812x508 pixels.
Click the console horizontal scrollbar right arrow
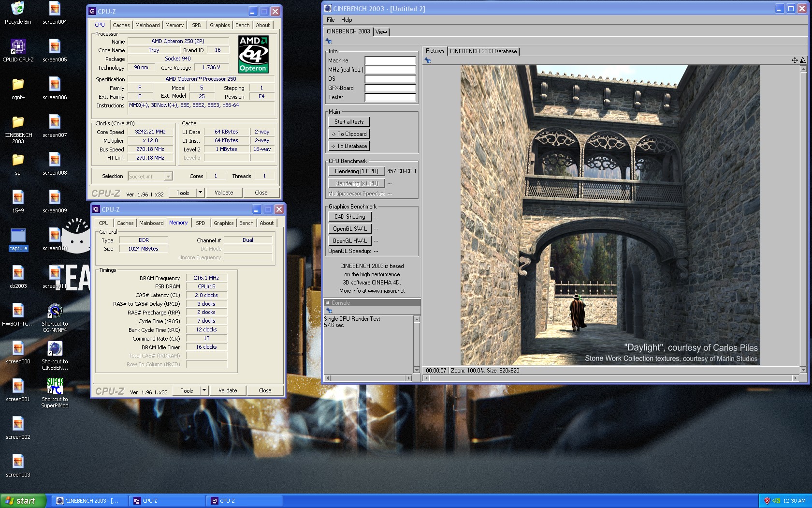click(x=409, y=378)
